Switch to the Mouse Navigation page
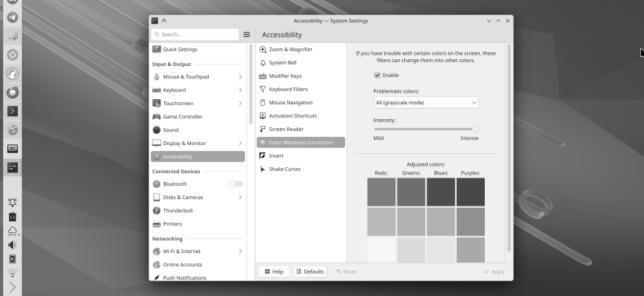 (x=290, y=103)
